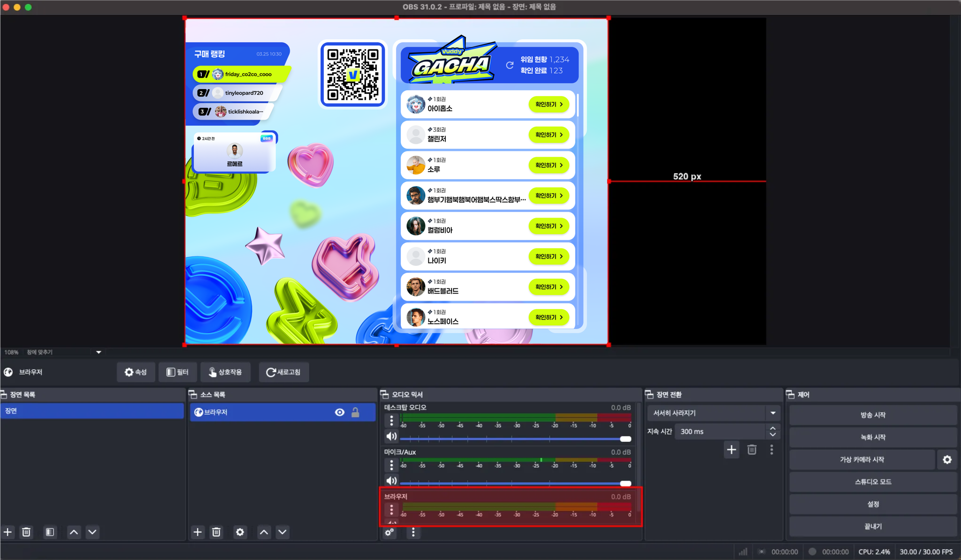Click refresh icon beside 위임 현황
The image size is (961, 560).
510,65
